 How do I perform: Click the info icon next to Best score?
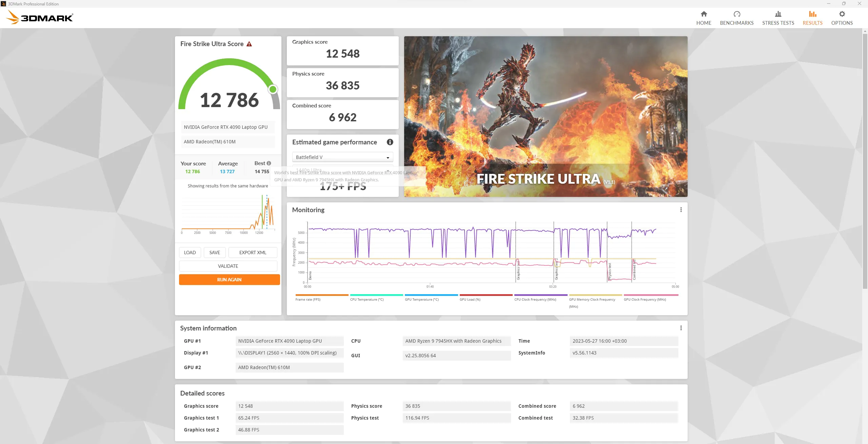click(x=269, y=163)
